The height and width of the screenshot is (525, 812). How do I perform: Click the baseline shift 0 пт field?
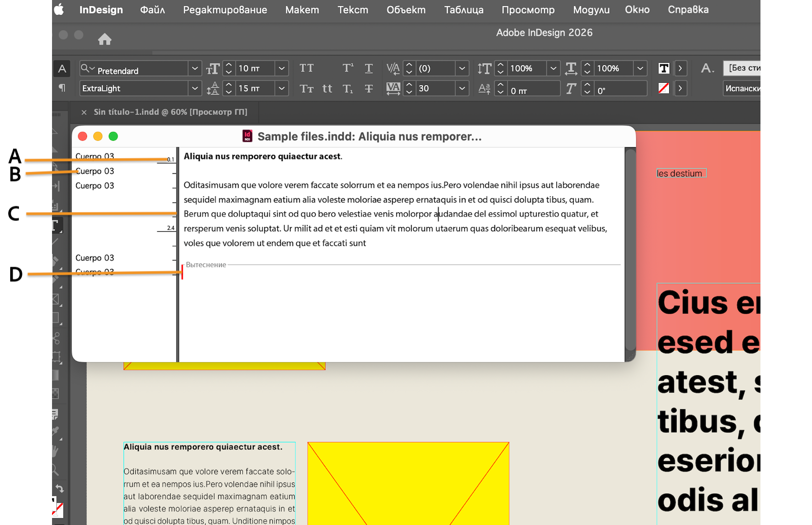click(533, 89)
